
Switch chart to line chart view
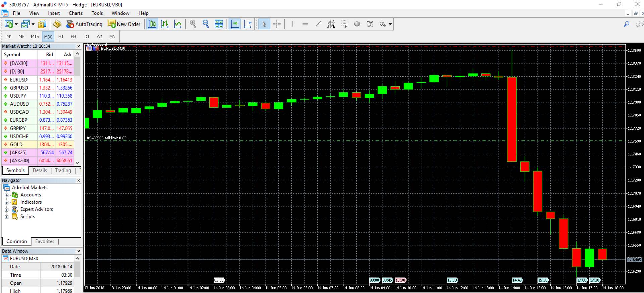pos(178,24)
